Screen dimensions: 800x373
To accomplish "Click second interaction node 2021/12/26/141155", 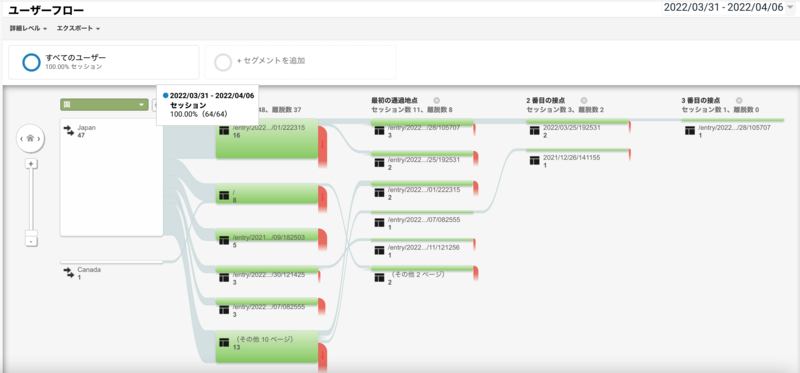I will click(577, 150).
